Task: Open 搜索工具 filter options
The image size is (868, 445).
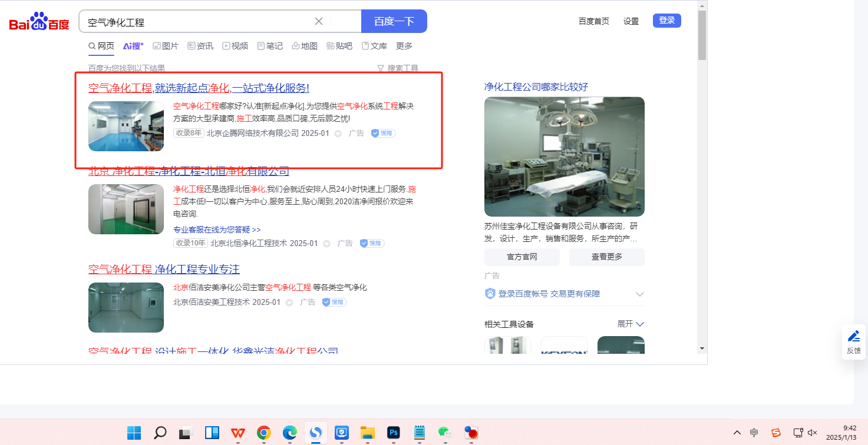Action: (398, 68)
